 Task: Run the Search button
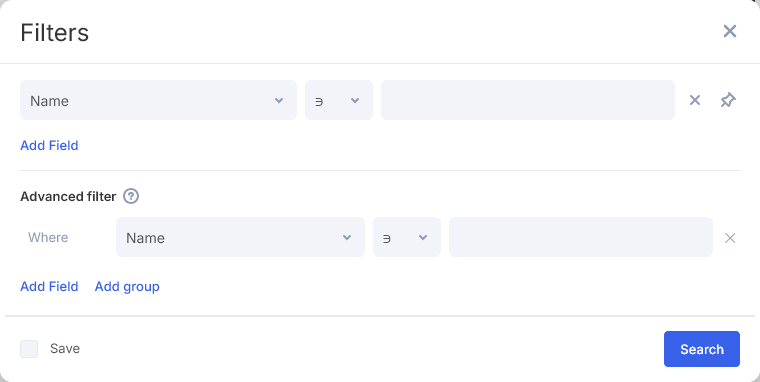(702, 349)
